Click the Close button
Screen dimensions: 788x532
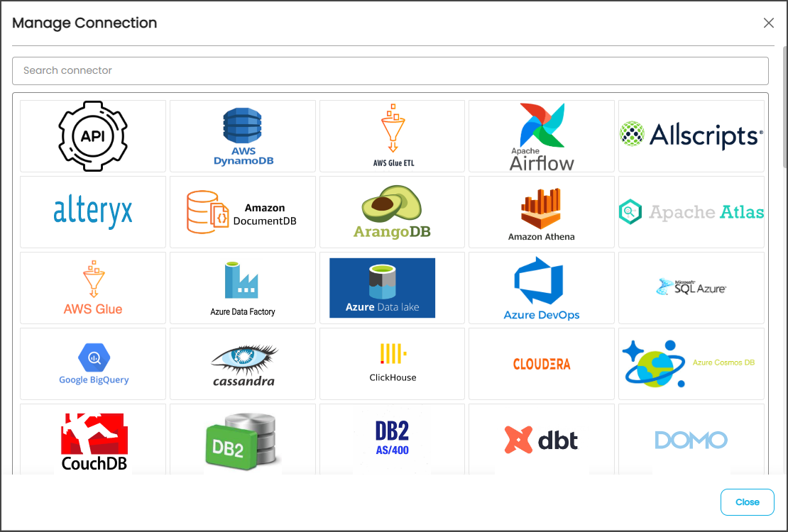coord(748,502)
